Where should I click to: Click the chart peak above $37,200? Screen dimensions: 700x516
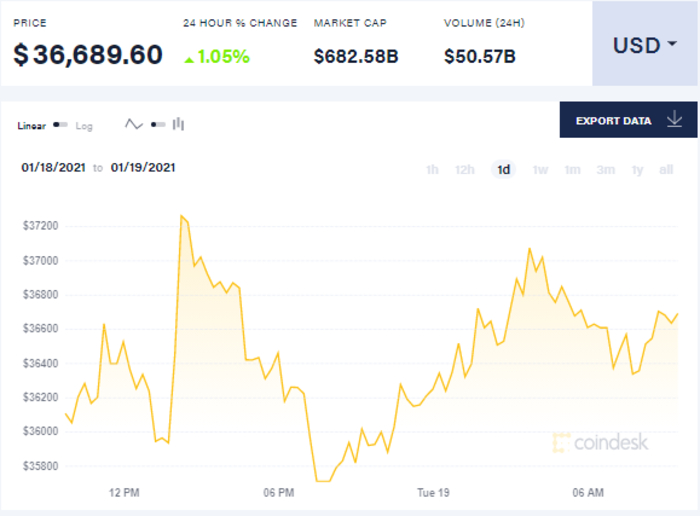[181, 216]
